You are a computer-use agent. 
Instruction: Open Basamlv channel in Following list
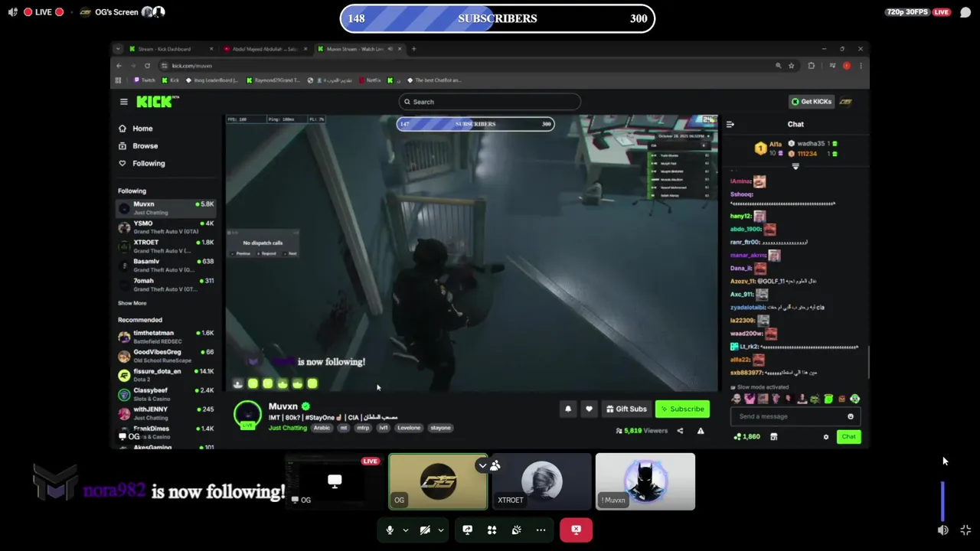(x=166, y=266)
